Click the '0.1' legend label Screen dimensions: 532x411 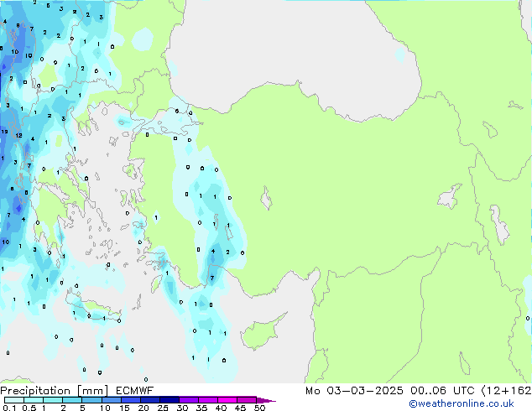click(x=9, y=408)
